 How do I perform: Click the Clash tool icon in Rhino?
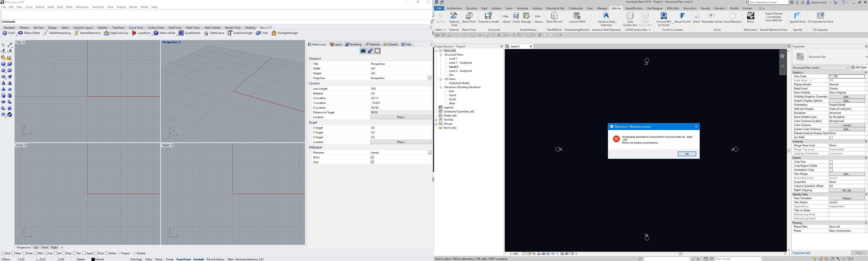tap(258, 33)
